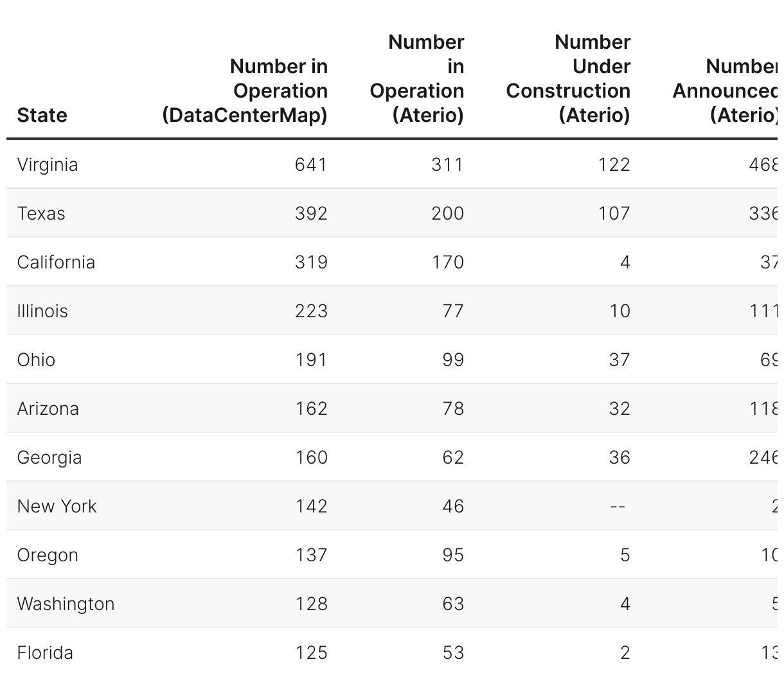Select the Oregon state cell
Image resolution: width=784 pixels, height=682 pixels.
coord(48,555)
